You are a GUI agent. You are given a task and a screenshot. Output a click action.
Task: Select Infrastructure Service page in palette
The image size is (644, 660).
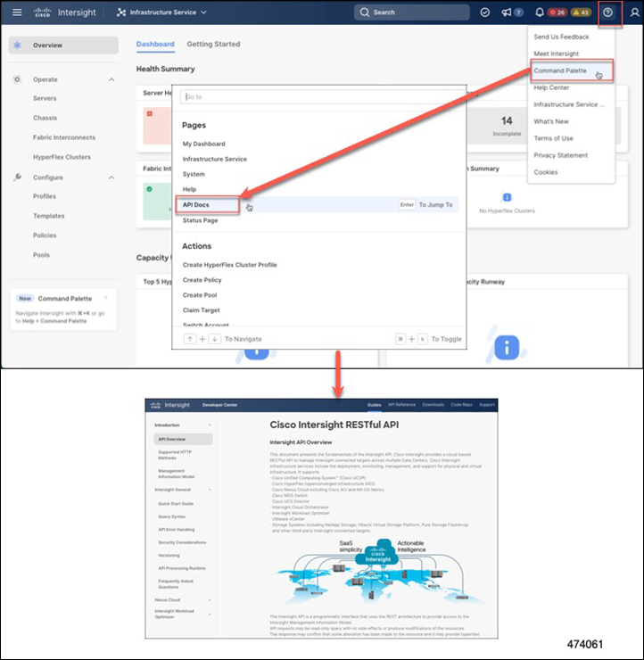pos(215,159)
